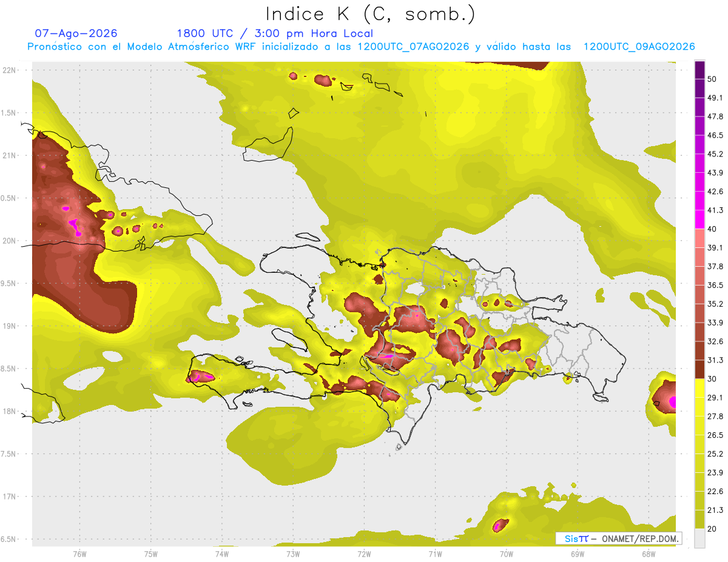The image size is (728, 562).
Task: Click the colorbar value '33.9'
Action: tap(715, 323)
